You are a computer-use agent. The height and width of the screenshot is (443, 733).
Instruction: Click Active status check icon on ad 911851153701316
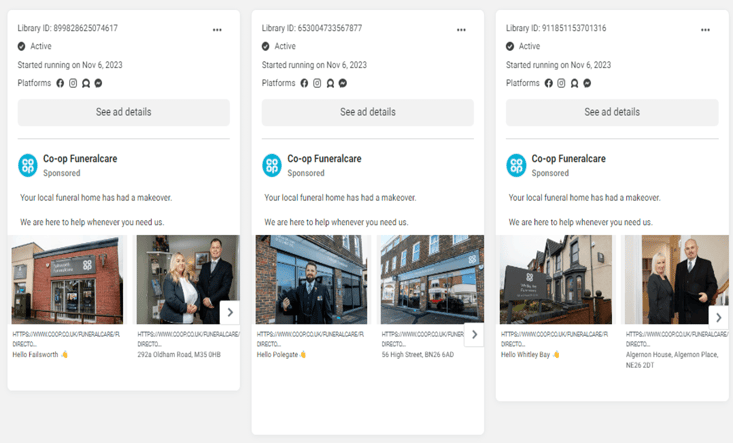[x=510, y=46]
